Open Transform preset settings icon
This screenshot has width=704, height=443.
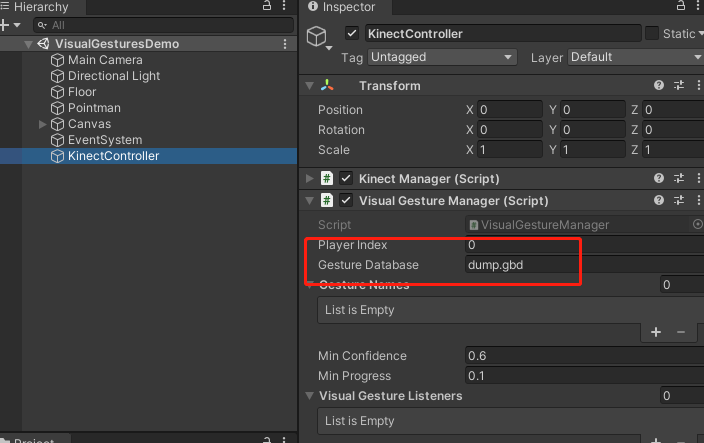[679, 86]
